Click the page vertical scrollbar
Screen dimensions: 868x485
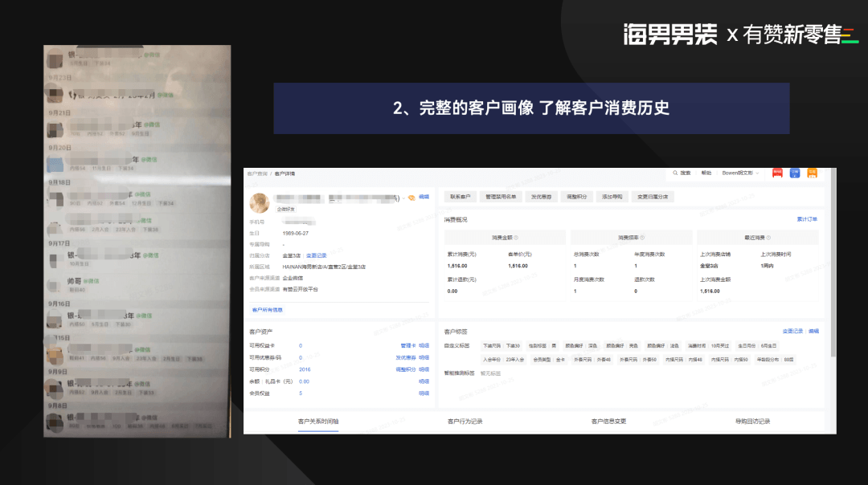(833, 263)
